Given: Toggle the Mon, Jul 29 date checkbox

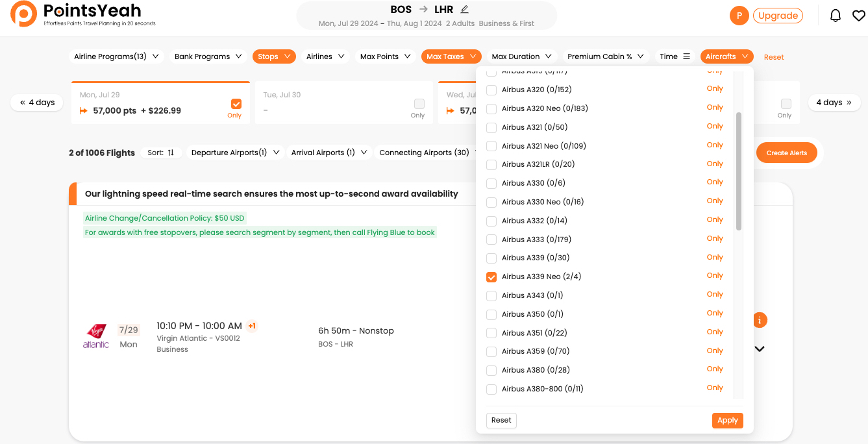Looking at the screenshot, I should 236,104.
